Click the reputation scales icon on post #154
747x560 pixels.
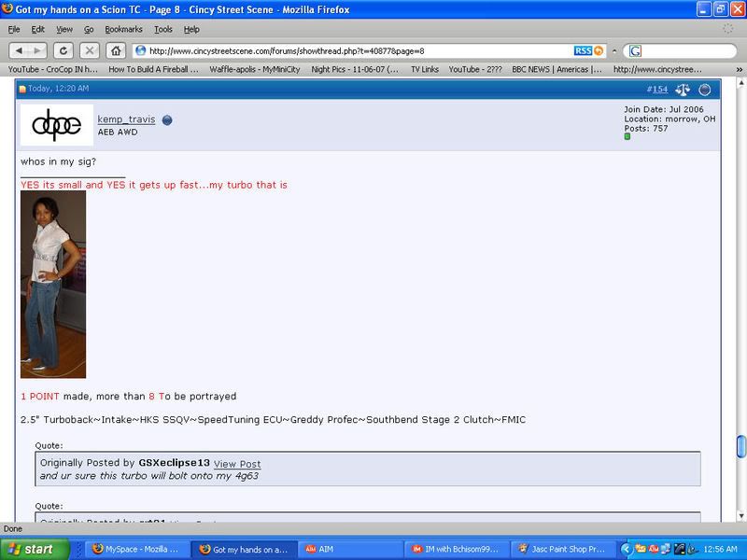(x=683, y=90)
